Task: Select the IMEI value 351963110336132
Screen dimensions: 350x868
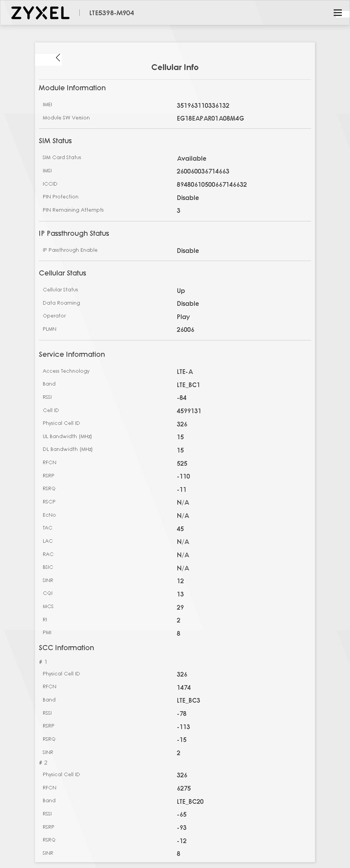Action: (203, 105)
